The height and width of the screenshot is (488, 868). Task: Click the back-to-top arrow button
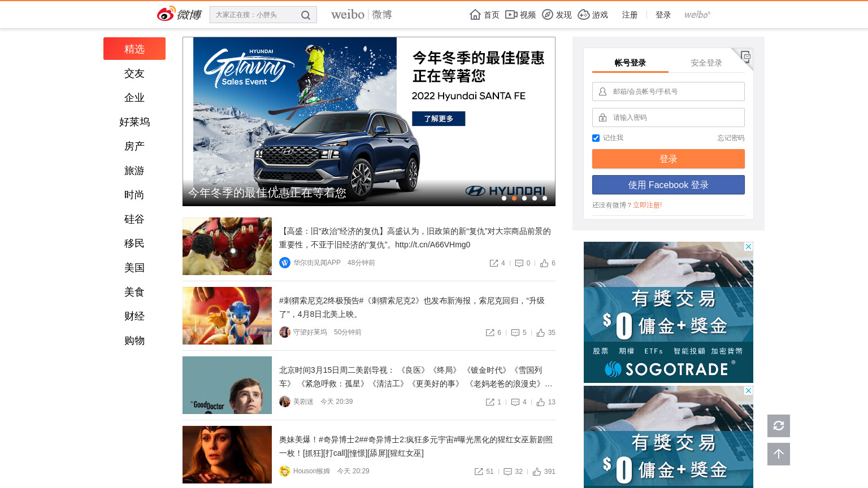point(779,454)
